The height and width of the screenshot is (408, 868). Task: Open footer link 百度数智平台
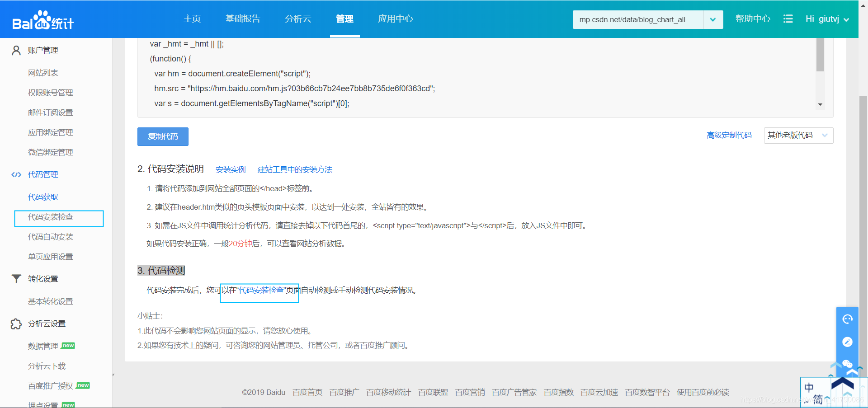coord(647,392)
